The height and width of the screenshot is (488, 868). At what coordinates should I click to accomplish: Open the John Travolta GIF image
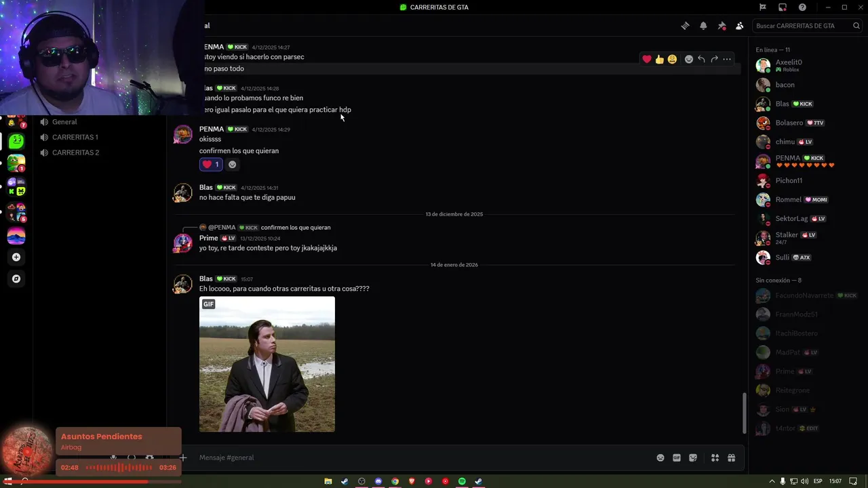pos(267,364)
